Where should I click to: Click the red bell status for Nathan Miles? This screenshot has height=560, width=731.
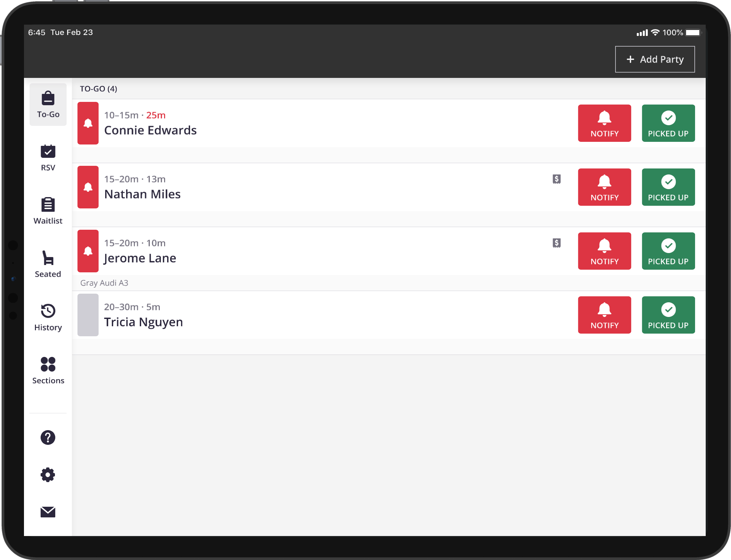pos(88,187)
